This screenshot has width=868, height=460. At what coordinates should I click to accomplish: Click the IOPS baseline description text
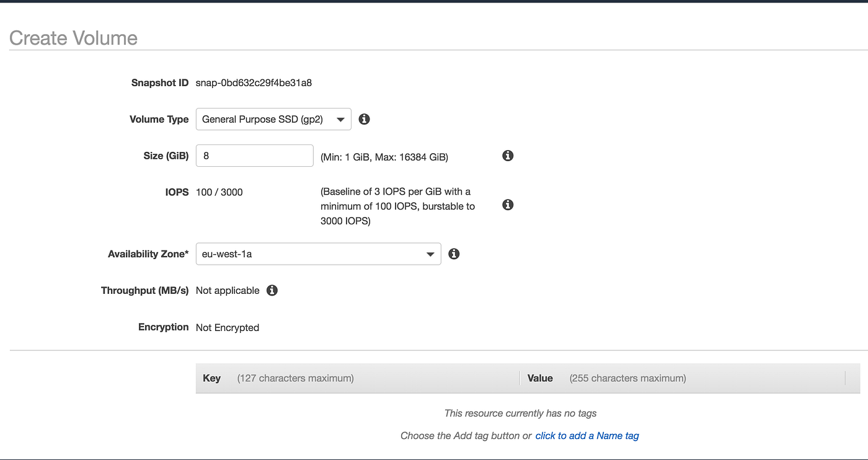(397, 206)
